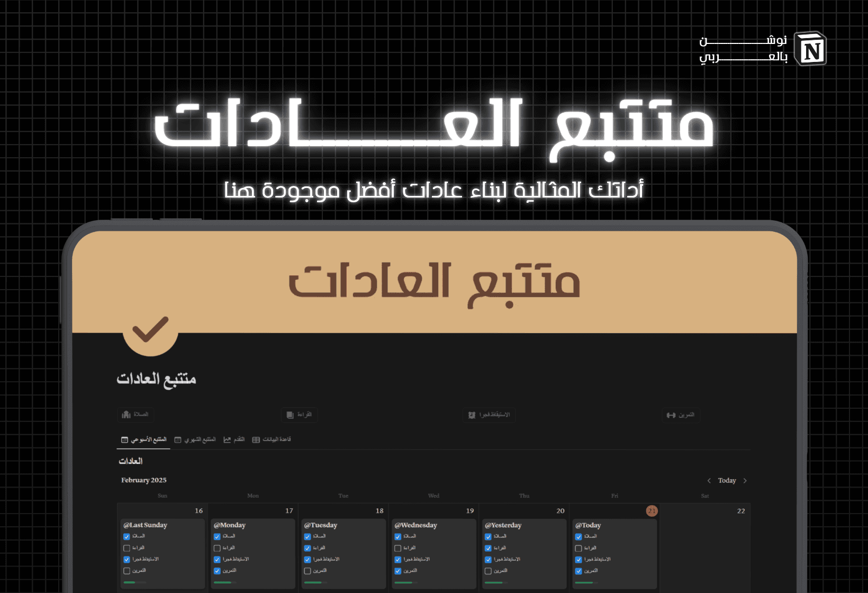Check القراءة on @Today card

click(578, 549)
